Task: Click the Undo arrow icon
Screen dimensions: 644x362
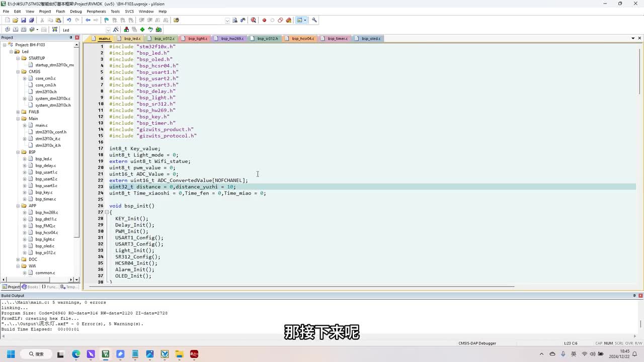Action: click(69, 20)
